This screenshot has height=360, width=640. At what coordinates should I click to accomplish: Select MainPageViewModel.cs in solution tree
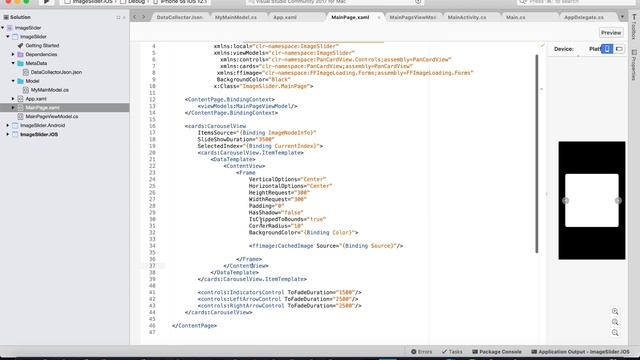51,116
